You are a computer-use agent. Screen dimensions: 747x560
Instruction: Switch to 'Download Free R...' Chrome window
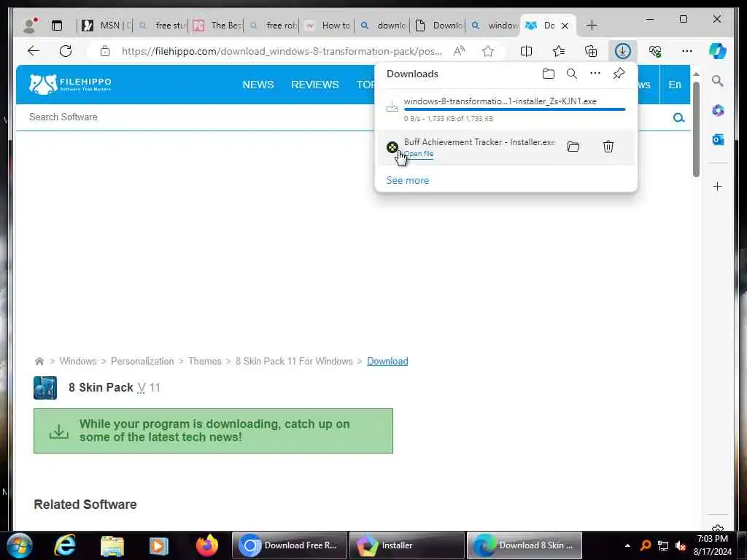289,545
